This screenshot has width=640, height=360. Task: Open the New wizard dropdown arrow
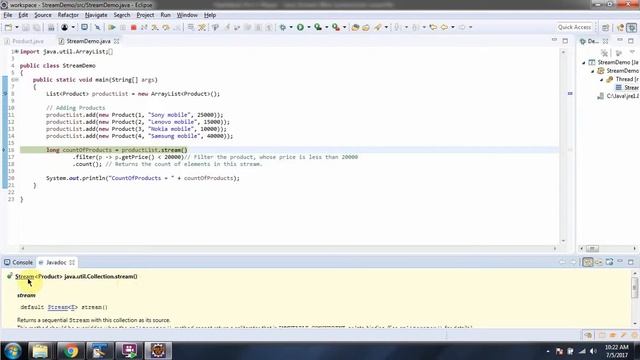[x=17, y=27]
